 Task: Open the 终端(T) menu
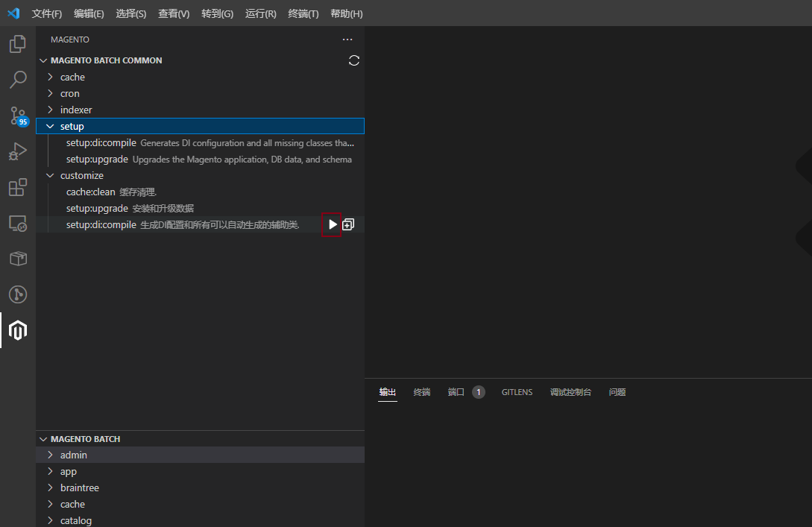coord(303,13)
